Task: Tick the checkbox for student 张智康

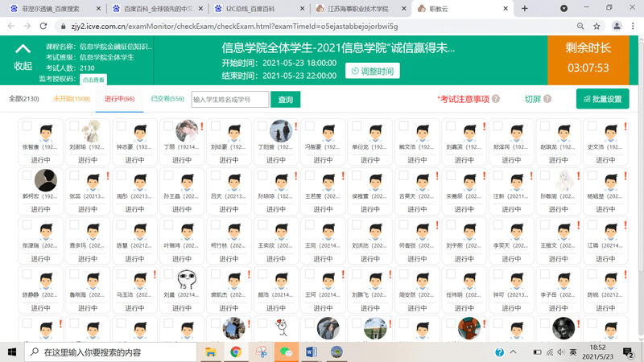Action: [27, 126]
